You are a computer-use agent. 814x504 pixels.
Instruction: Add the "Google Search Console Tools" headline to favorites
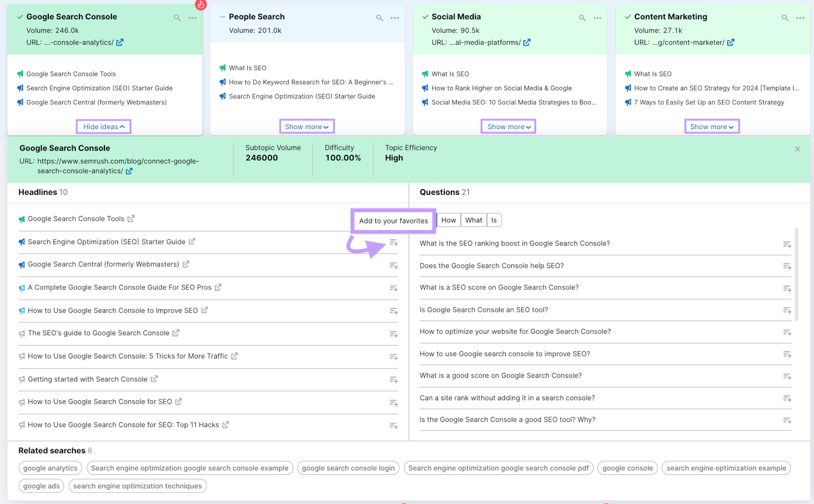point(393,219)
